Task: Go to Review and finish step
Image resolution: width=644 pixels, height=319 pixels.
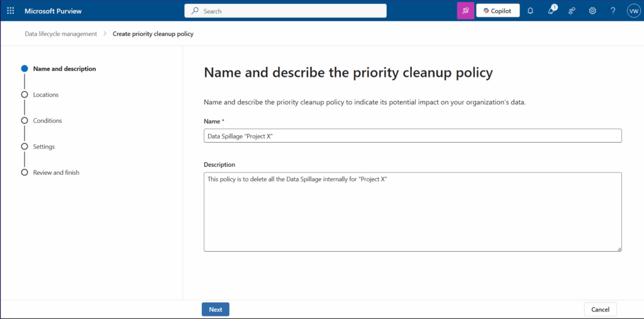Action: click(56, 172)
